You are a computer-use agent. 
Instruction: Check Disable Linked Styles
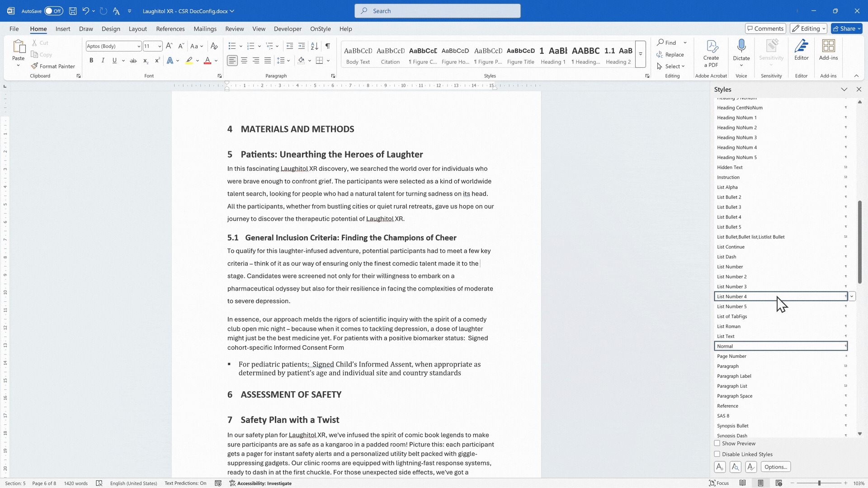[x=717, y=454]
